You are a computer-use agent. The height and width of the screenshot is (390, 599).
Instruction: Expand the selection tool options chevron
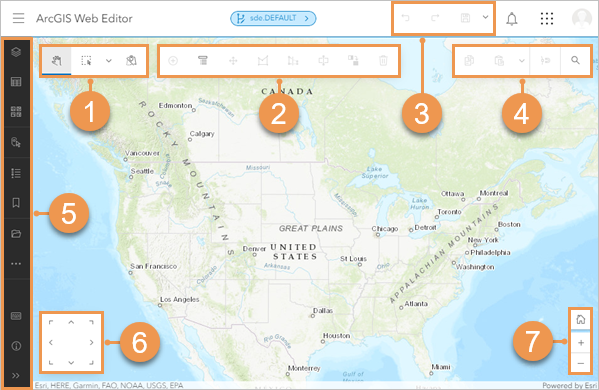pyautogui.click(x=108, y=61)
